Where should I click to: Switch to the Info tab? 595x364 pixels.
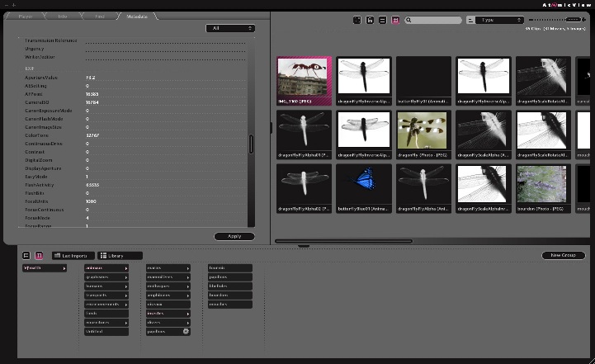63,17
